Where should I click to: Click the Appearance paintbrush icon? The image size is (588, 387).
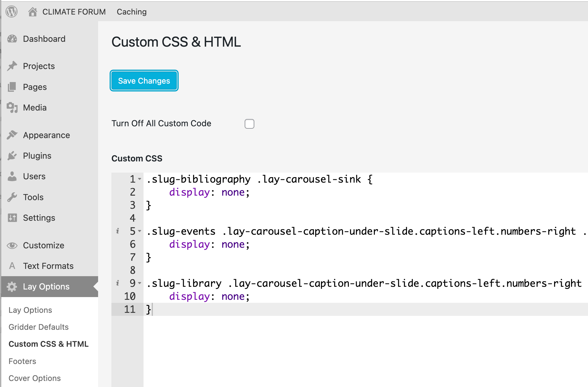[12, 135]
